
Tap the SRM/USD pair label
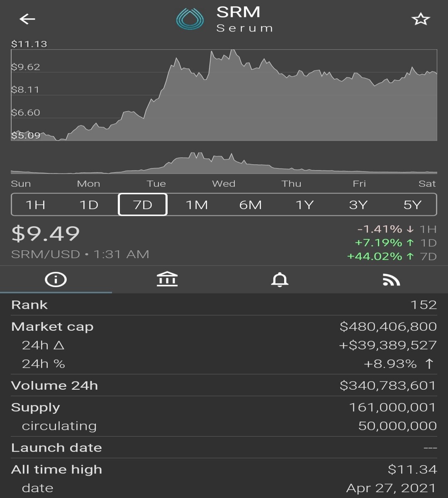coord(45,254)
